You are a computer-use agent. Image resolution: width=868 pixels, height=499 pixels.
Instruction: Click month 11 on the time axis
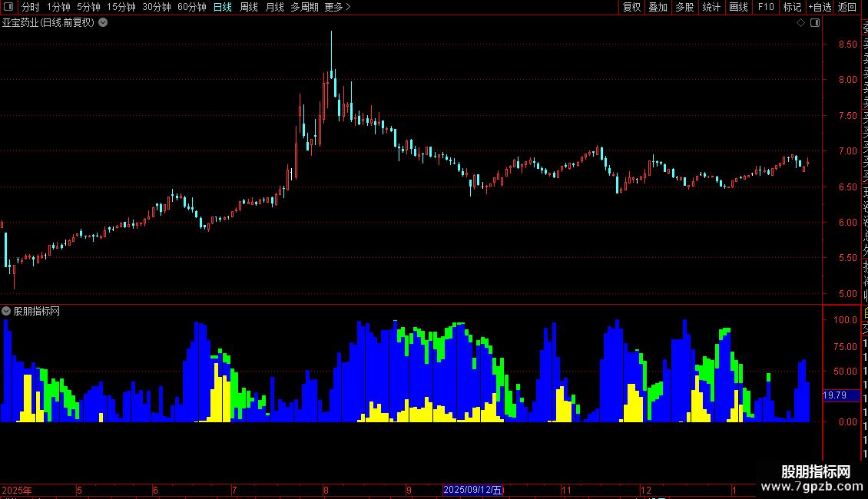[566, 490]
